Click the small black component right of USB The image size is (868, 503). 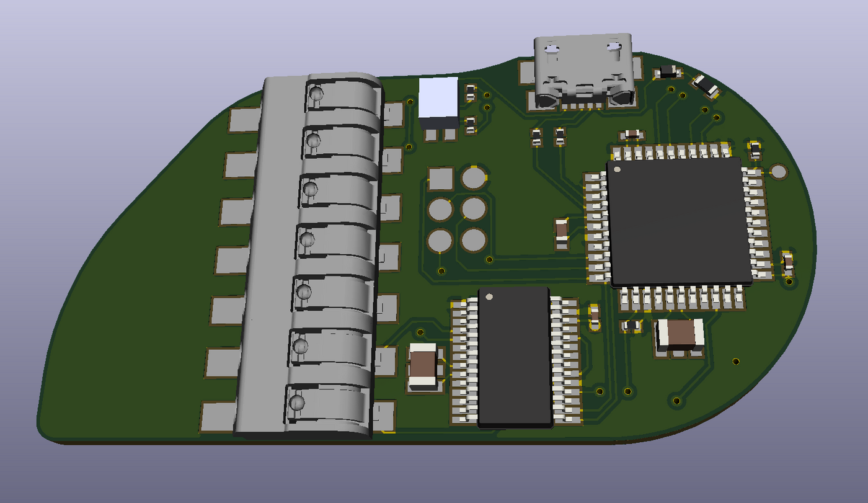(x=668, y=72)
